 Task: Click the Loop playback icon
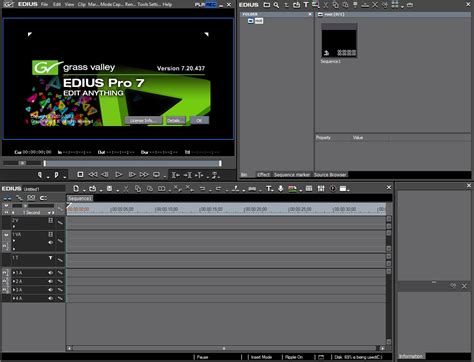coord(156,174)
